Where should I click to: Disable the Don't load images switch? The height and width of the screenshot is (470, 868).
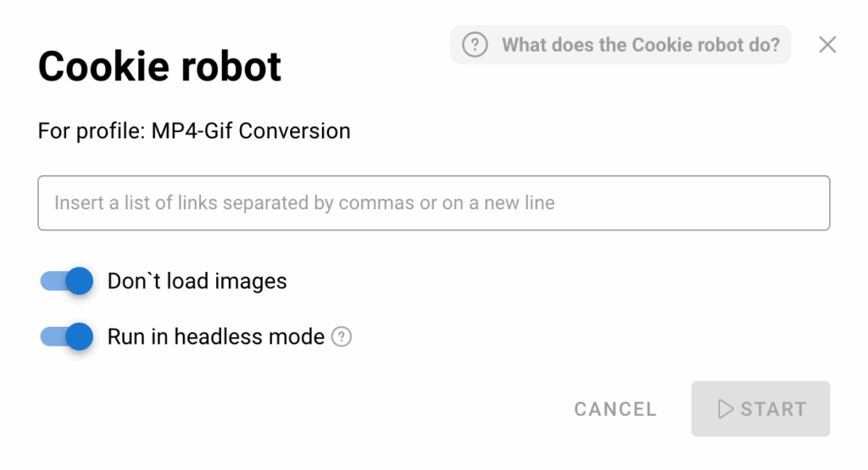[x=67, y=281]
